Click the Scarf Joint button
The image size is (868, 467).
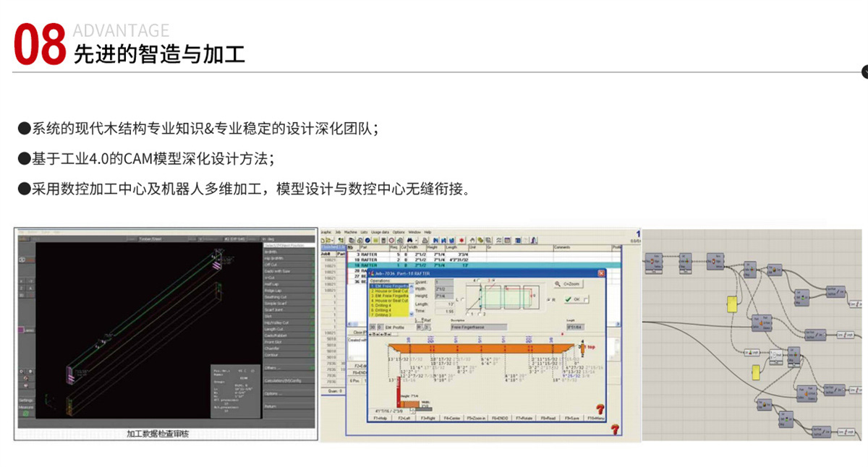tap(289, 309)
